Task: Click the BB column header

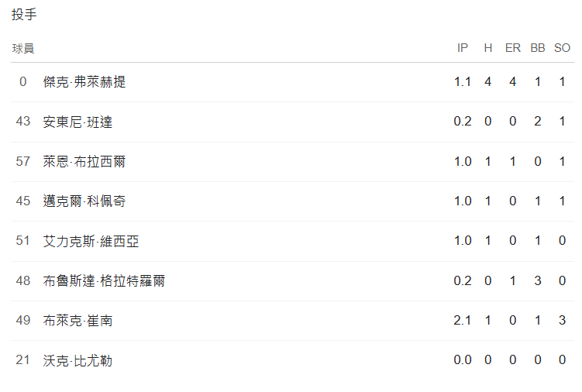Action: pyautogui.click(x=537, y=48)
